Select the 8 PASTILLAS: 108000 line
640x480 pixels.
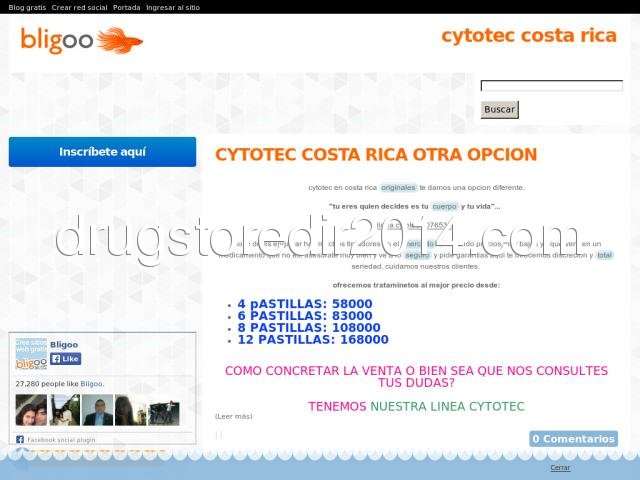coord(309,327)
